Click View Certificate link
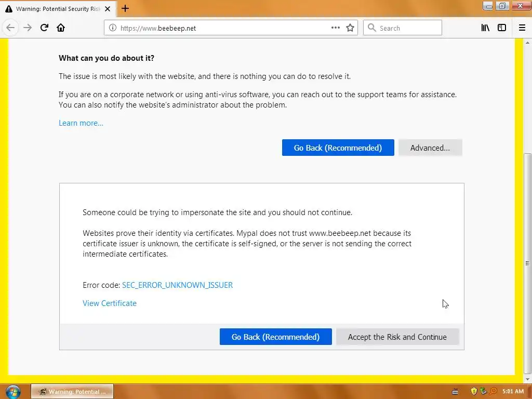The image size is (532, 399). click(x=110, y=303)
